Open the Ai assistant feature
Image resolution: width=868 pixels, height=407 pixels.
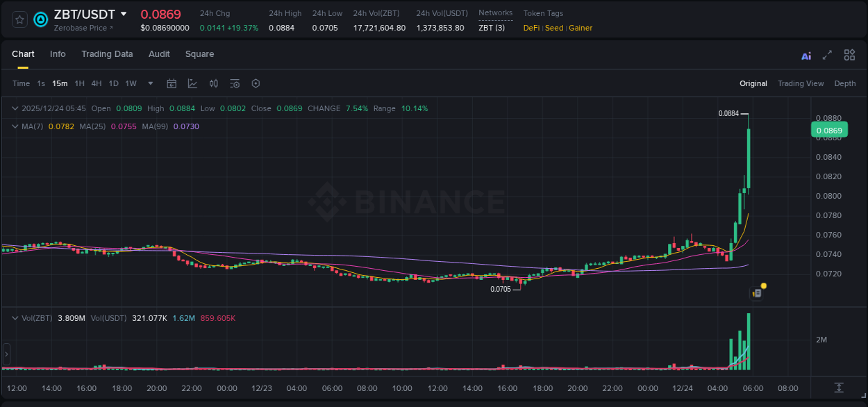coord(806,55)
